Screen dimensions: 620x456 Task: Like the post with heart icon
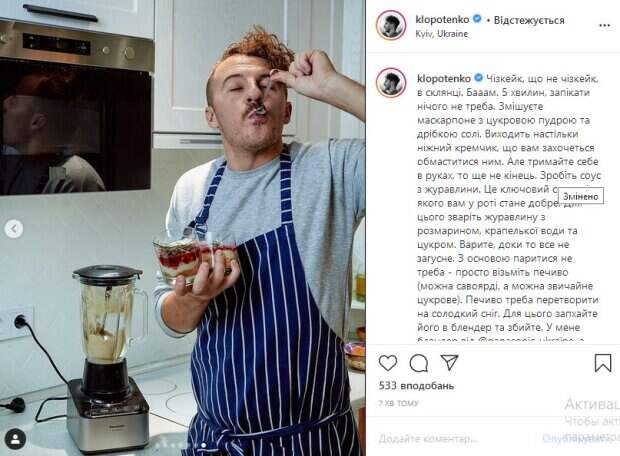(388, 363)
